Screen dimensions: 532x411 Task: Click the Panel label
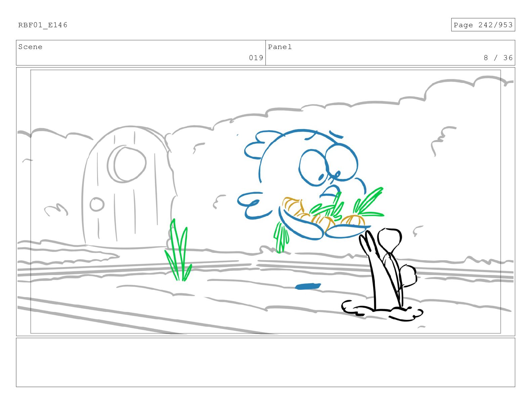click(280, 47)
